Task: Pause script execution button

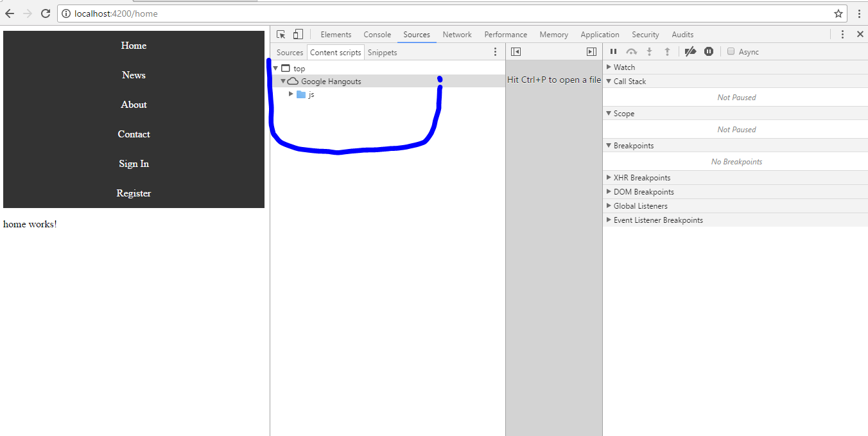Action: pos(613,51)
